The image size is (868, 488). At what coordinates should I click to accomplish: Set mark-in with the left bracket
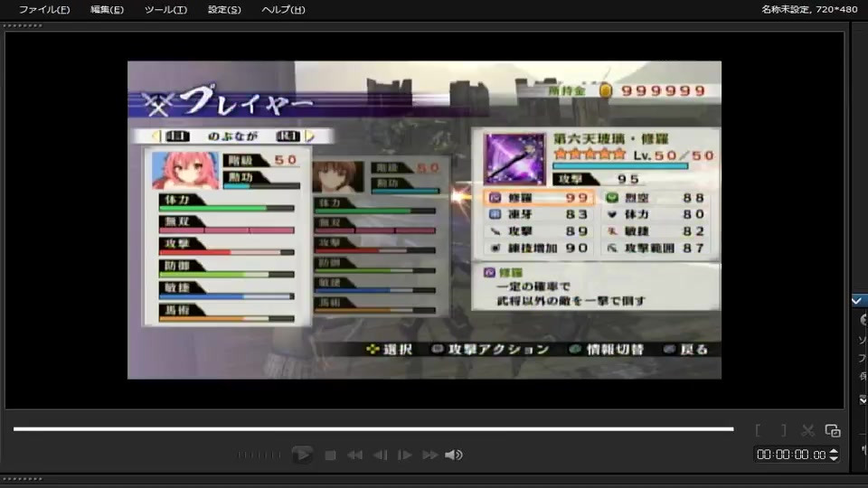[x=759, y=430]
